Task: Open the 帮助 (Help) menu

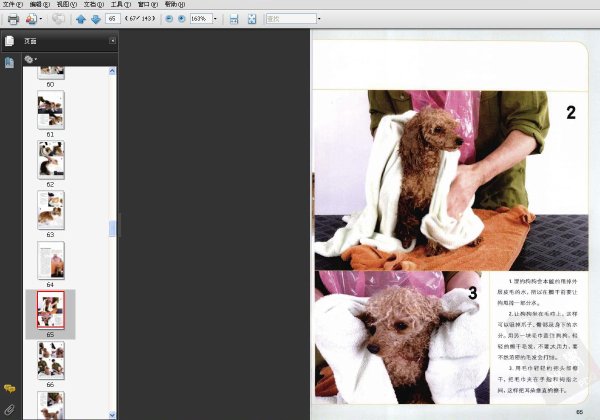Action: (x=175, y=4)
